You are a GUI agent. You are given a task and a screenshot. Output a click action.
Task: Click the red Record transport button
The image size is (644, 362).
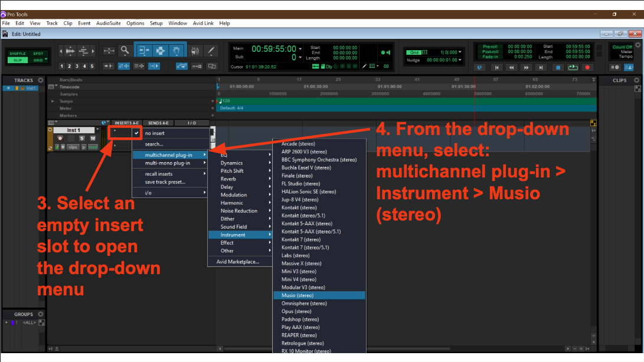coord(588,67)
